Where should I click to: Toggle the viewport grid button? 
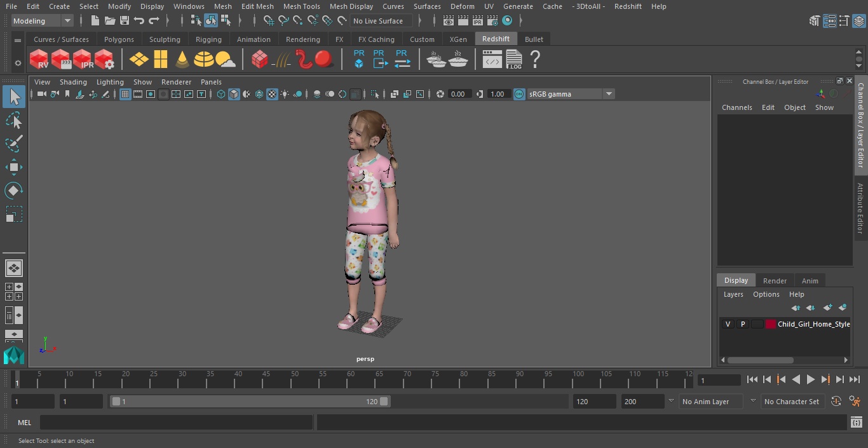click(x=125, y=94)
